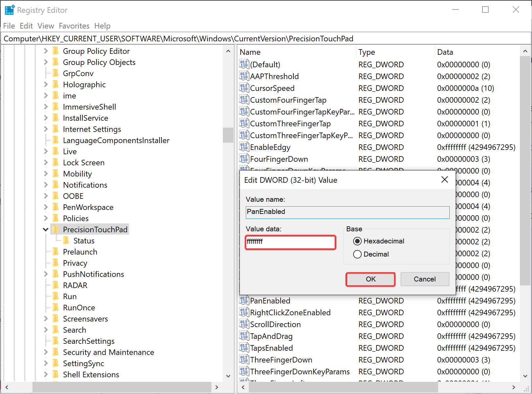
Task: Collapse the PrecisionTouchPad key
Action: pos(46,229)
